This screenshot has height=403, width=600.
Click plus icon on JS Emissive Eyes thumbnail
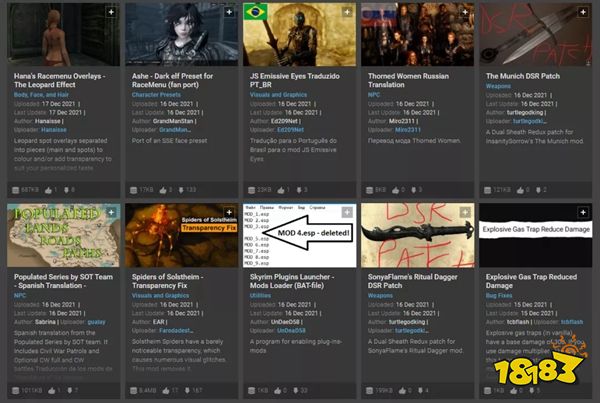[x=347, y=12]
